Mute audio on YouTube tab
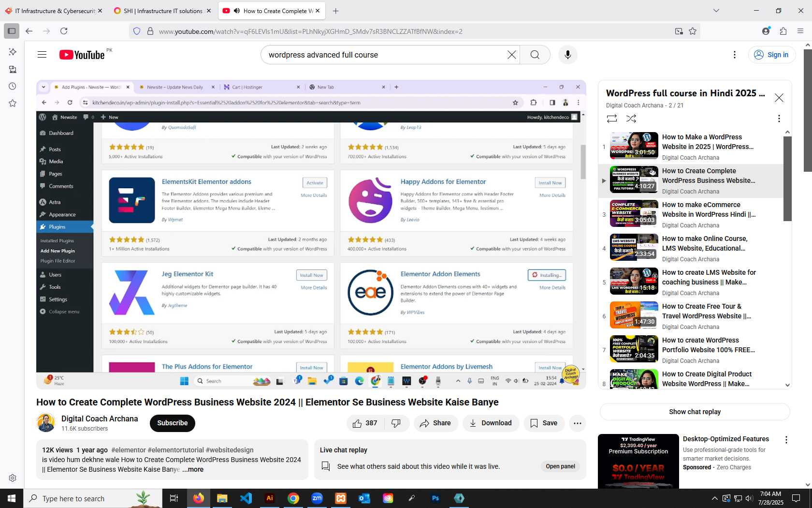Screen dimensions: 812x508 click(x=237, y=11)
